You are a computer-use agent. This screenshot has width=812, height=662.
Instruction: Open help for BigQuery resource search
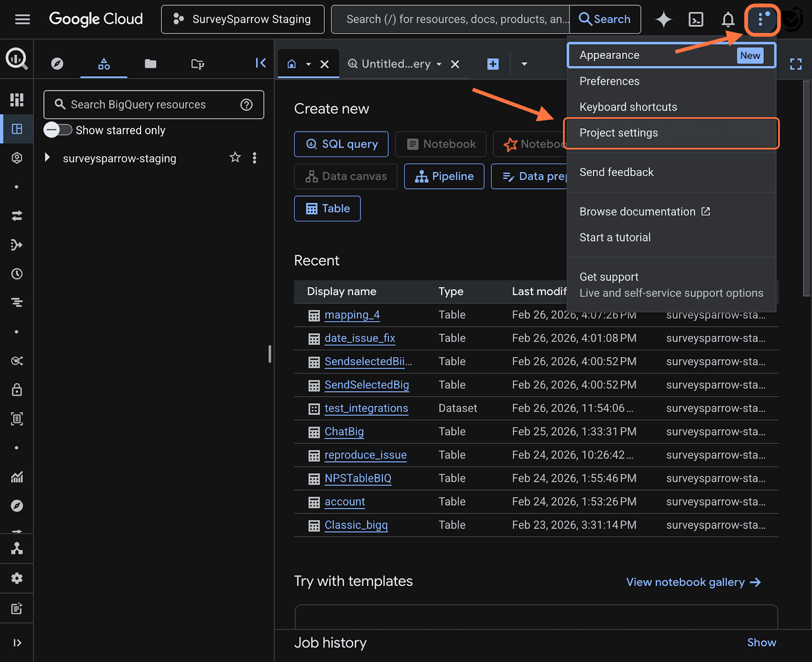[x=247, y=104]
